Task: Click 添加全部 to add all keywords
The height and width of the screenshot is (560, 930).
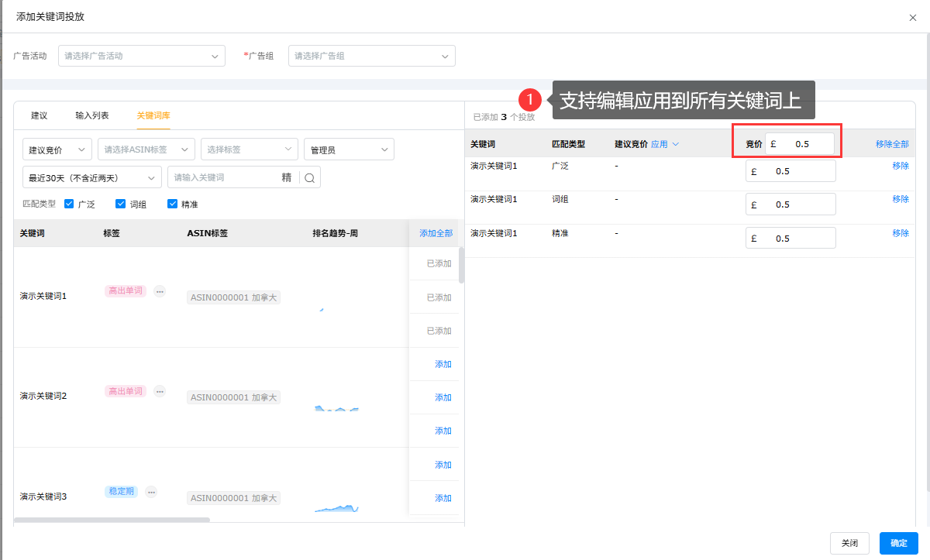Action: [436, 233]
